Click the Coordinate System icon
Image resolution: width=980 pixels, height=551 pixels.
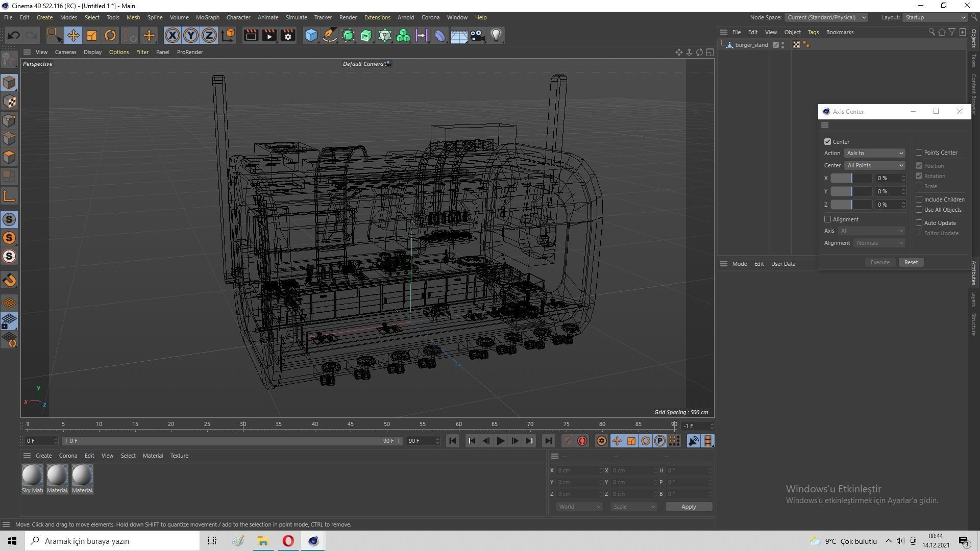pos(228,35)
